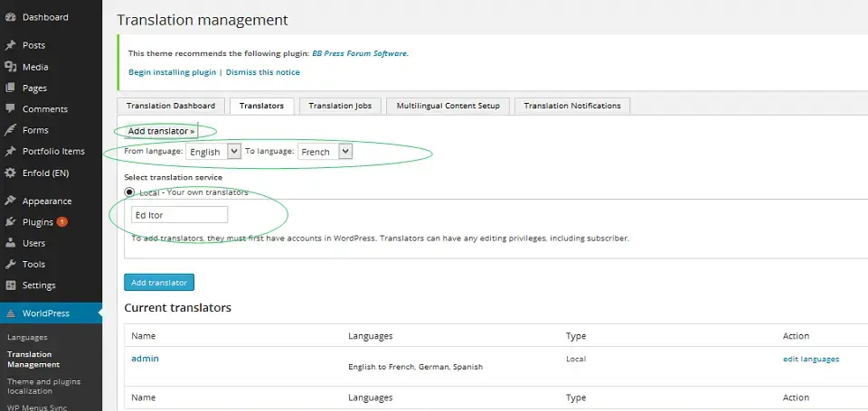Click the Begin installing plugin link
The width and height of the screenshot is (868, 411).
pos(172,72)
